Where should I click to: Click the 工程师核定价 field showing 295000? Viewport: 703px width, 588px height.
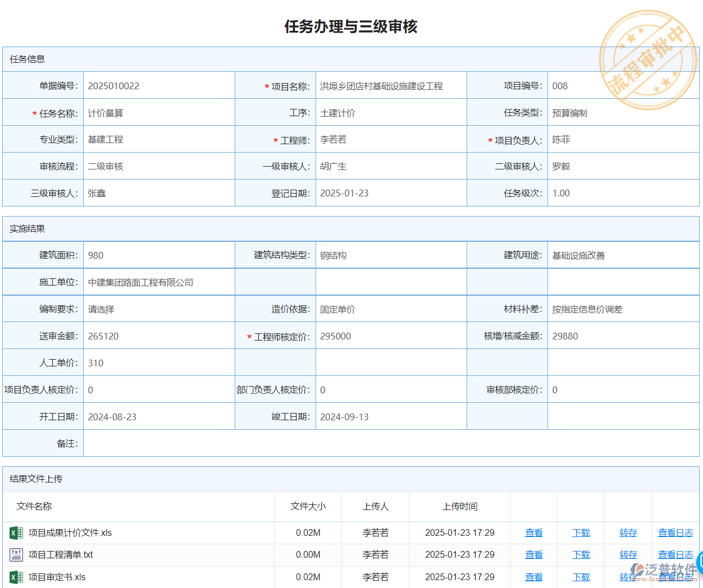(x=390, y=336)
